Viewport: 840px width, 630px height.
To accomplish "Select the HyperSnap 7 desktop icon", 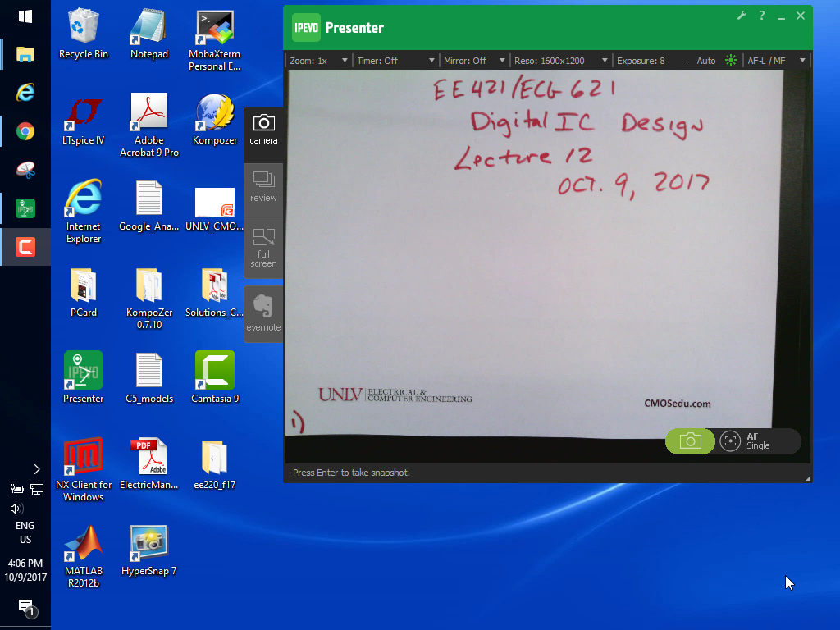I will [x=149, y=550].
